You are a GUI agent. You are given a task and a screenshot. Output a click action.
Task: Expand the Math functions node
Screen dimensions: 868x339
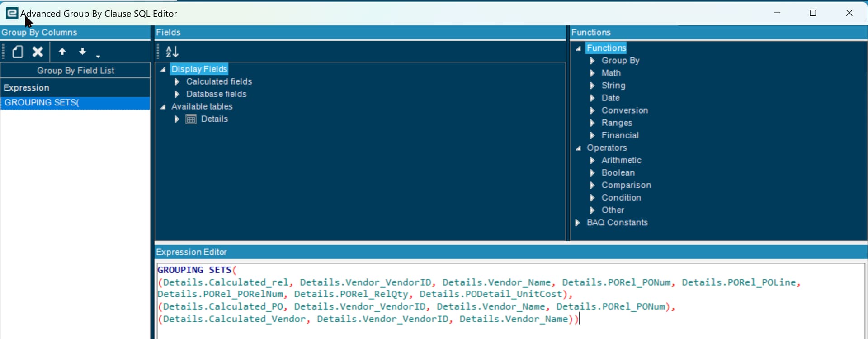pyautogui.click(x=592, y=73)
